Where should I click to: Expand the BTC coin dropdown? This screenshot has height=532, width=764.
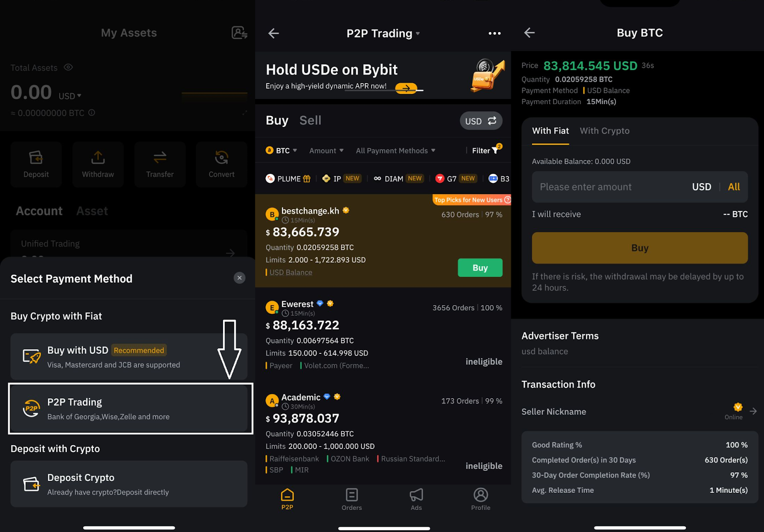click(282, 150)
